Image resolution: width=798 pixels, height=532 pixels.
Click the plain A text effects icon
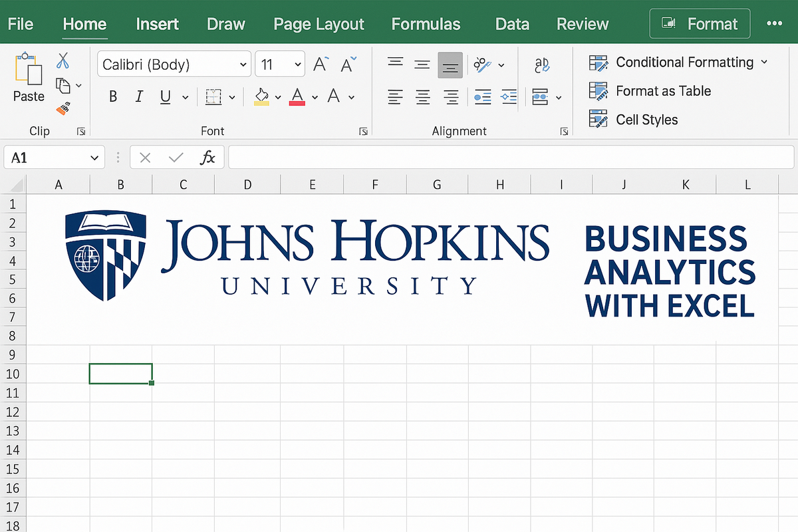coord(334,97)
